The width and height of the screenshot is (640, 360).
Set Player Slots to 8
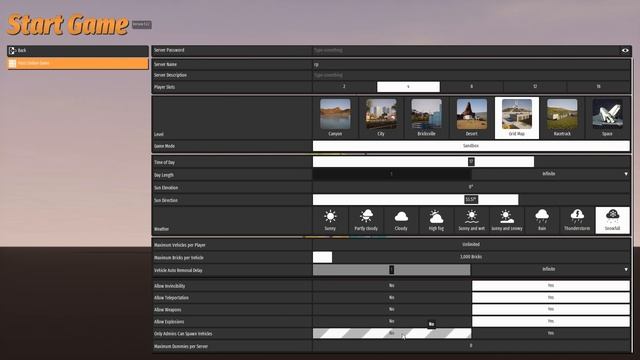[471, 87]
